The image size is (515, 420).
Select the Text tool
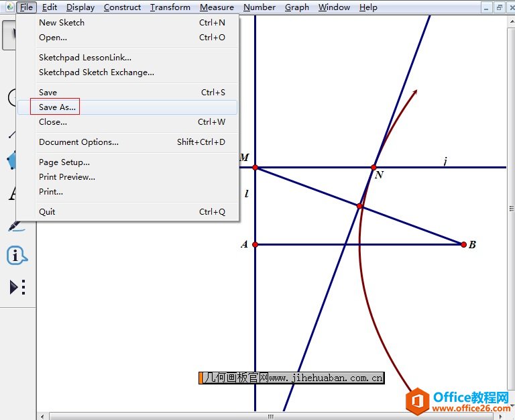(11, 194)
